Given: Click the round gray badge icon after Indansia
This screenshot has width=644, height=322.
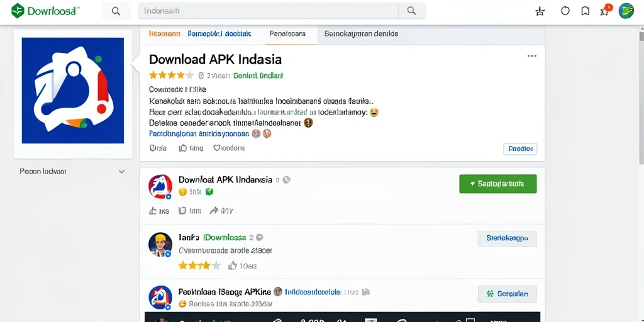Looking at the screenshot, I should click(x=286, y=179).
